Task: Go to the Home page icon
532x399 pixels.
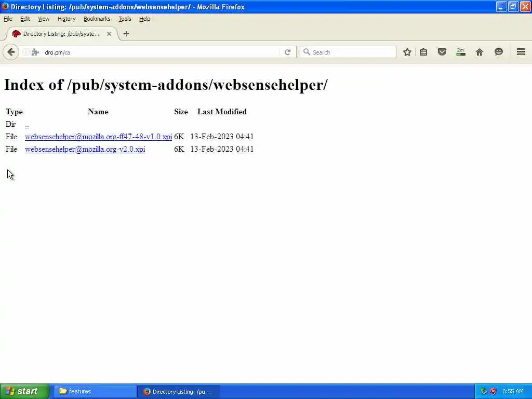Action: coord(480,52)
